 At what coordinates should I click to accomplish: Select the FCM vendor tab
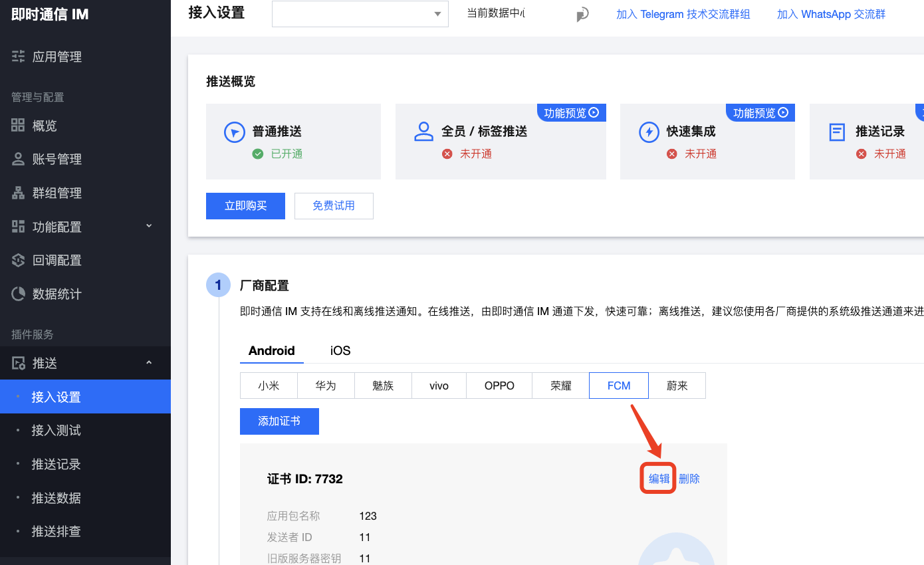[x=619, y=386]
